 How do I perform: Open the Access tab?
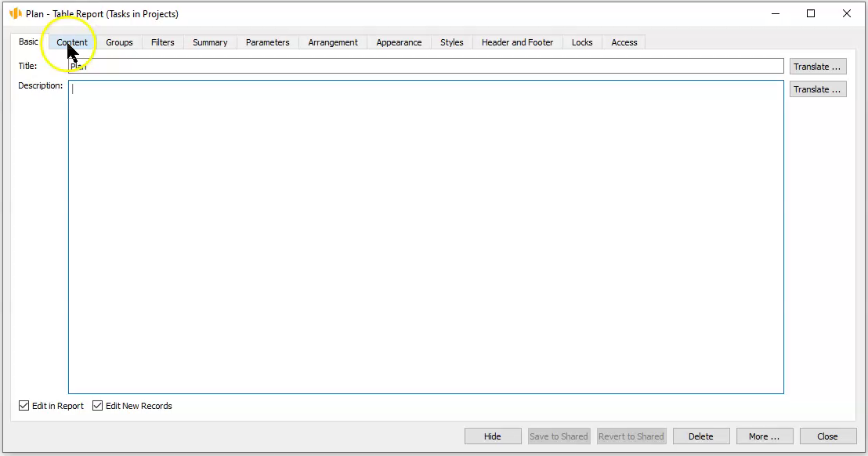pyautogui.click(x=624, y=42)
